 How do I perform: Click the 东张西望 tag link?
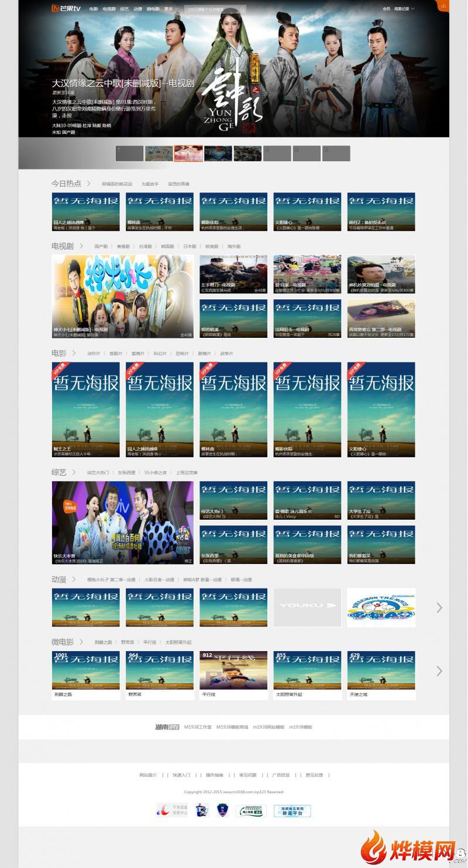click(126, 472)
